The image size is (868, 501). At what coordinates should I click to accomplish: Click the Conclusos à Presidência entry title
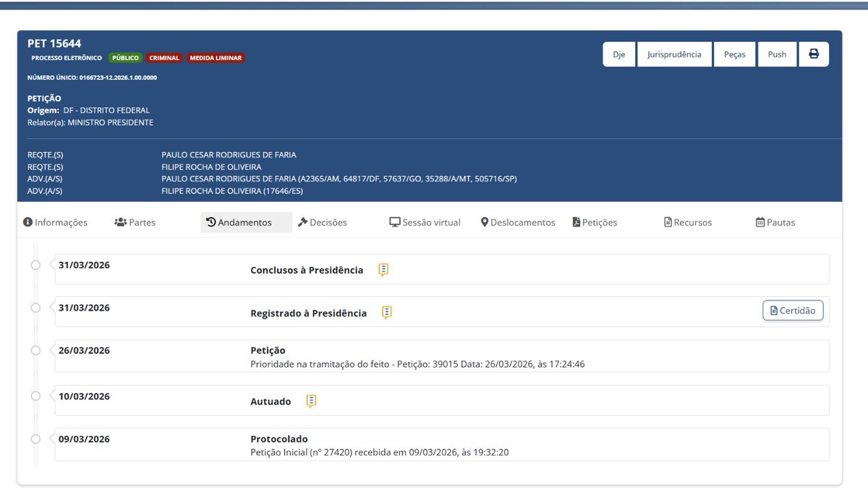pos(307,270)
